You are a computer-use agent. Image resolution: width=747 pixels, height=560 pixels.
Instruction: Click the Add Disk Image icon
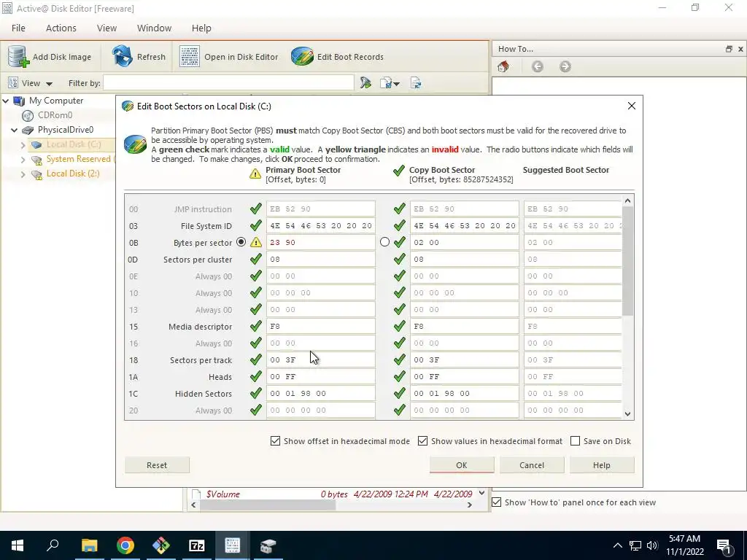18,57
